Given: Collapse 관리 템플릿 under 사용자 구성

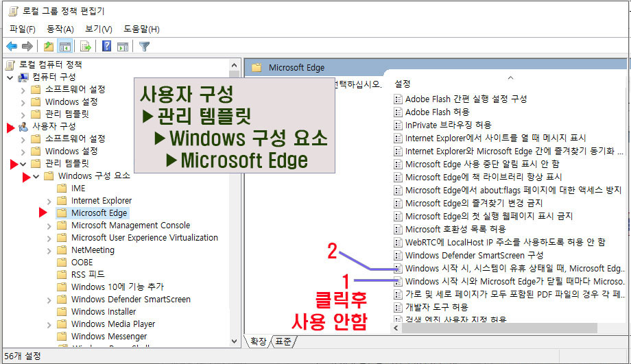Looking at the screenshot, I should click(23, 164).
